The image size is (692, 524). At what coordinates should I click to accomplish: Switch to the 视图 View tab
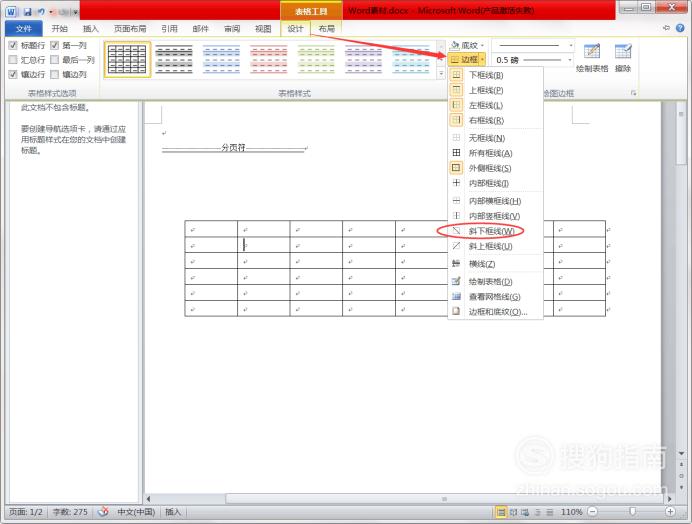point(263,29)
